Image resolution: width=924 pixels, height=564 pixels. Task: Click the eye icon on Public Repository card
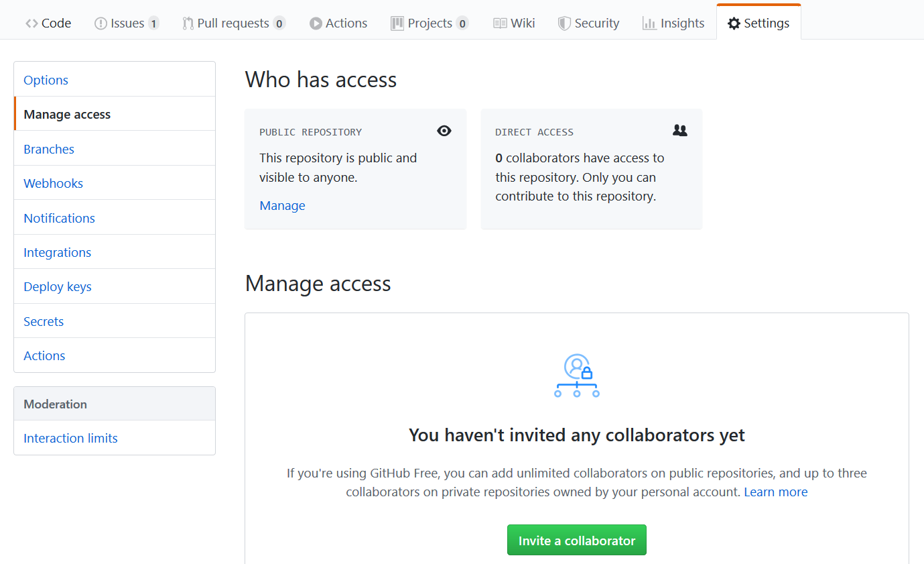[x=444, y=131]
